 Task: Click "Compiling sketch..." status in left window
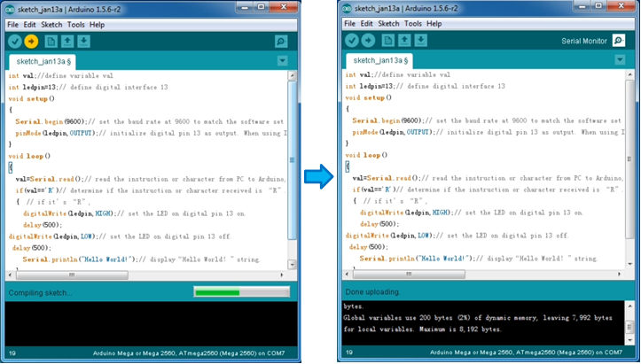pos(40,293)
